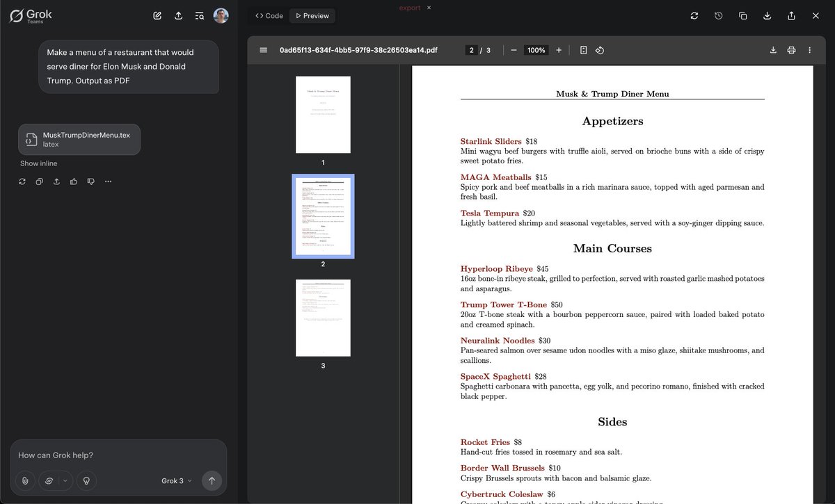
Task: Open the three-dot menu in the PDF viewer
Action: 809,50
